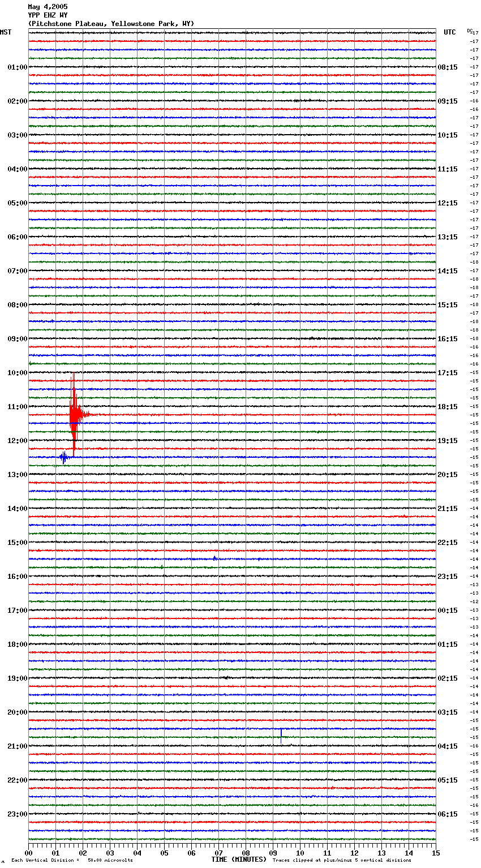The image size is (481, 868).
Task: Pick the 00:15 UTC time label
Action: pos(448,611)
